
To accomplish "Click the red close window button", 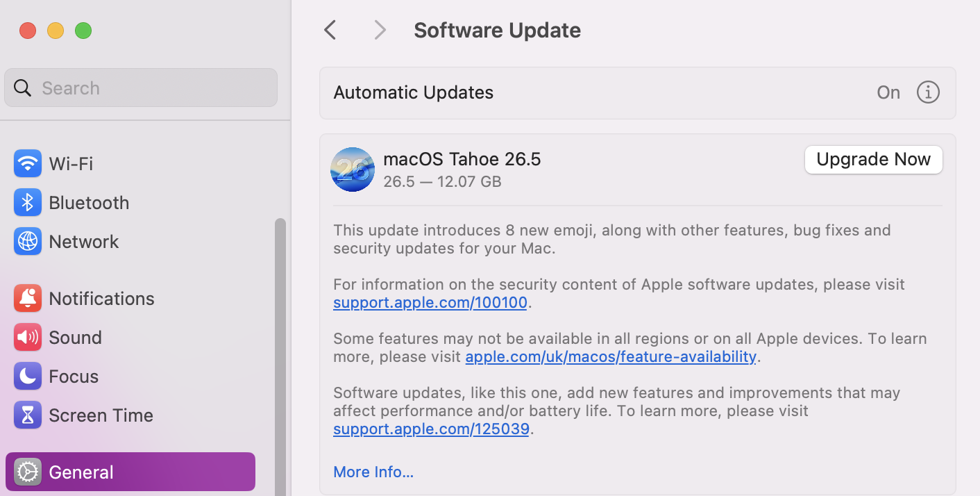I will tap(28, 31).
